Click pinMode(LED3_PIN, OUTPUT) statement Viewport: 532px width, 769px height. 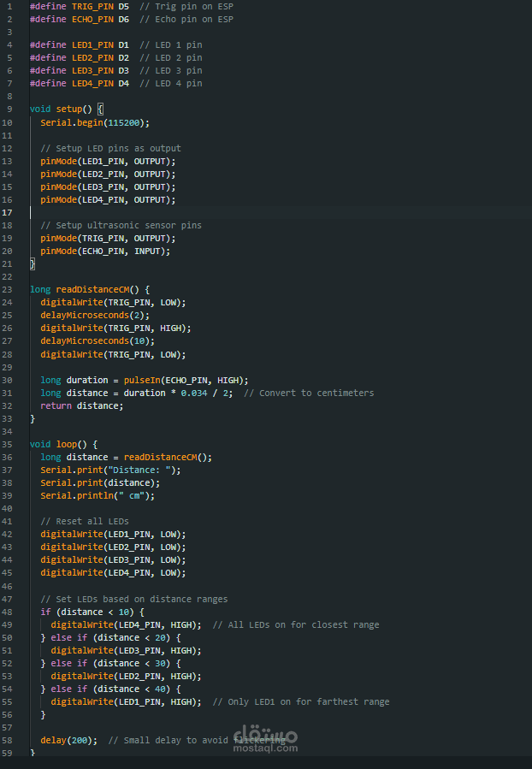tap(108, 186)
